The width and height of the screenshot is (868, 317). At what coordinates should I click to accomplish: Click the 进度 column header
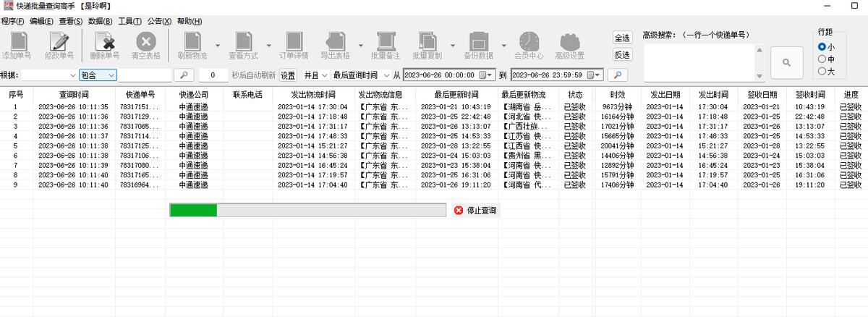(851, 95)
